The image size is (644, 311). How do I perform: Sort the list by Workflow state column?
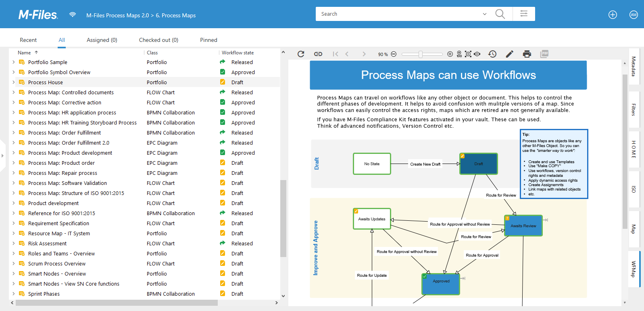point(238,53)
